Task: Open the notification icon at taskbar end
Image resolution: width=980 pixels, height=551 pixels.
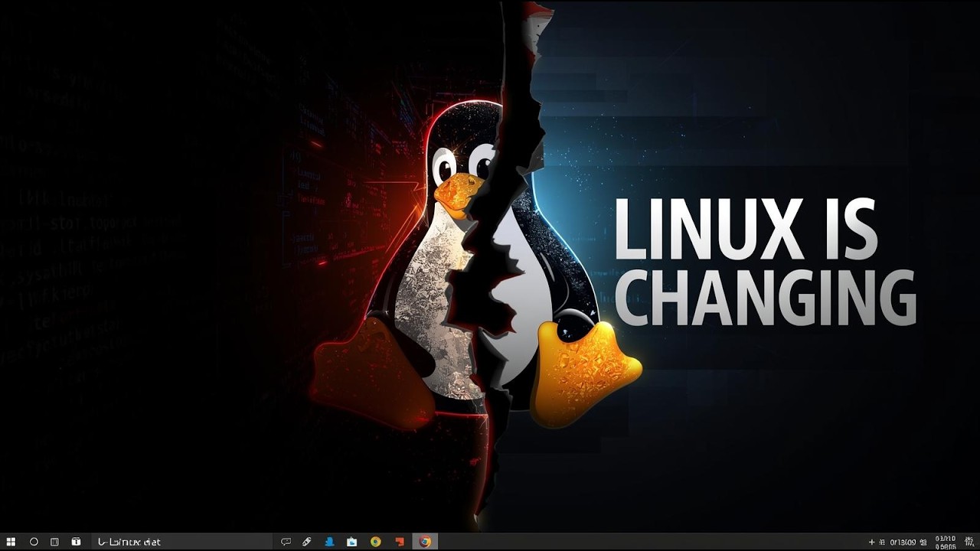Action: click(969, 542)
